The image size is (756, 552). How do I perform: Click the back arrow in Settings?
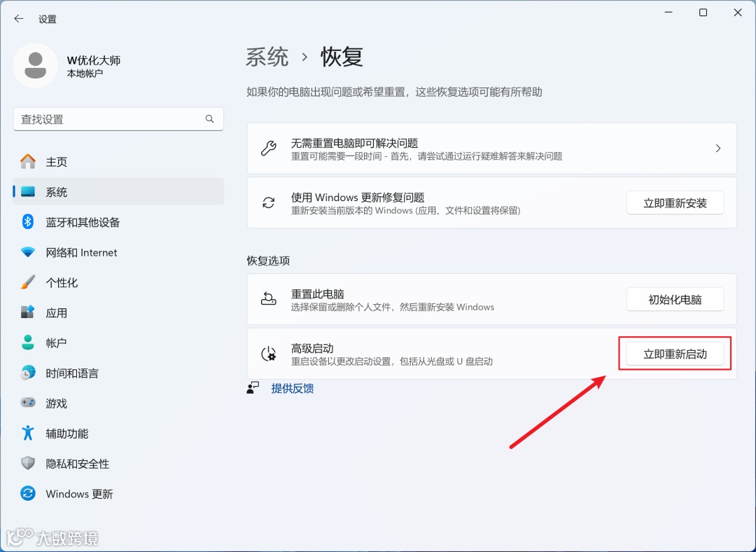tap(19, 19)
